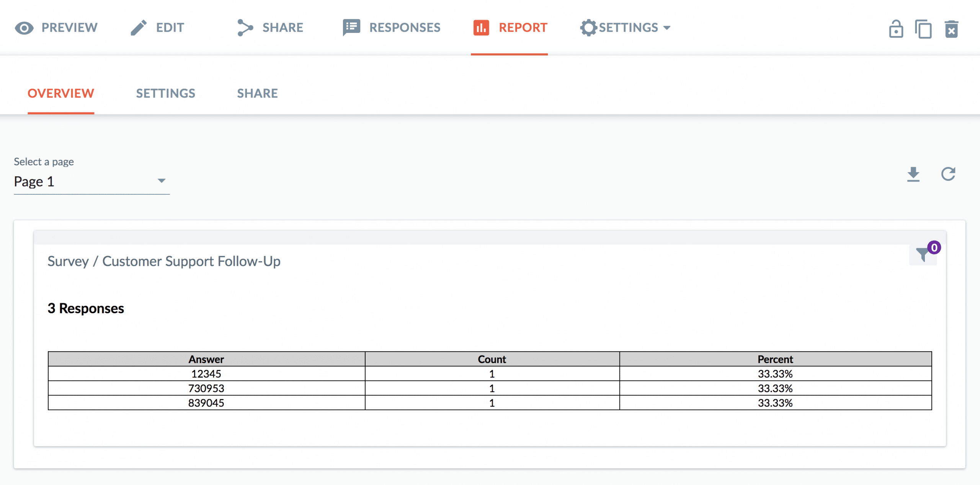Open the filter funnel icon

[x=923, y=255]
